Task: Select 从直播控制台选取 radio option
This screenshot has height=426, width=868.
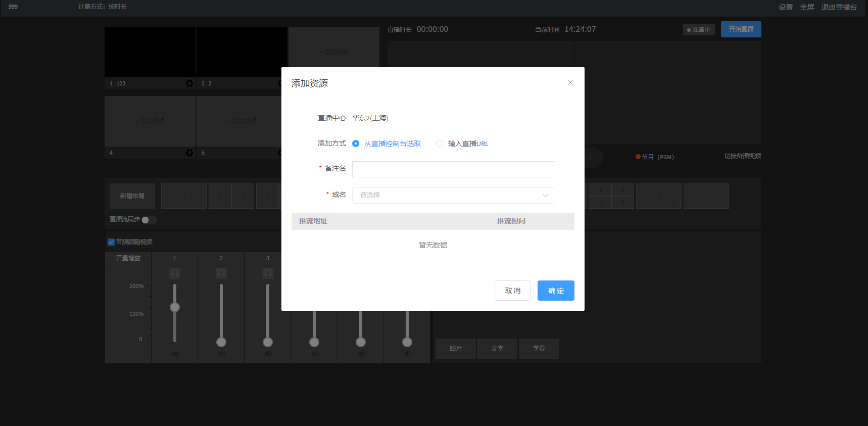Action: 356,144
